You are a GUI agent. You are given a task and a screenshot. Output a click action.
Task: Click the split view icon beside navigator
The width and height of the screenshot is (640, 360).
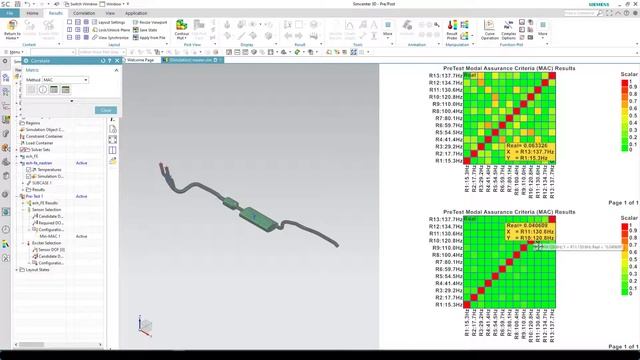[x=113, y=150]
